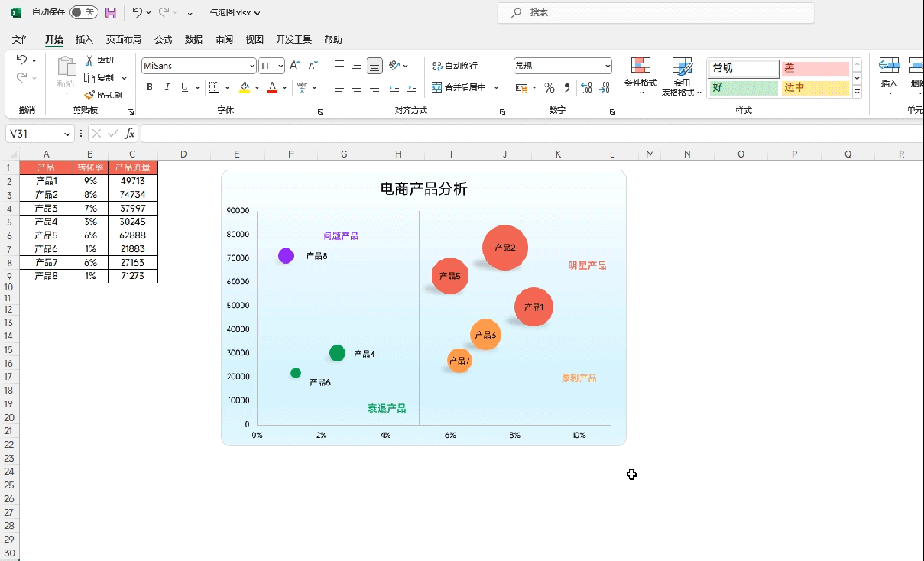Open the Fill Color dropdown arrow

(x=257, y=87)
